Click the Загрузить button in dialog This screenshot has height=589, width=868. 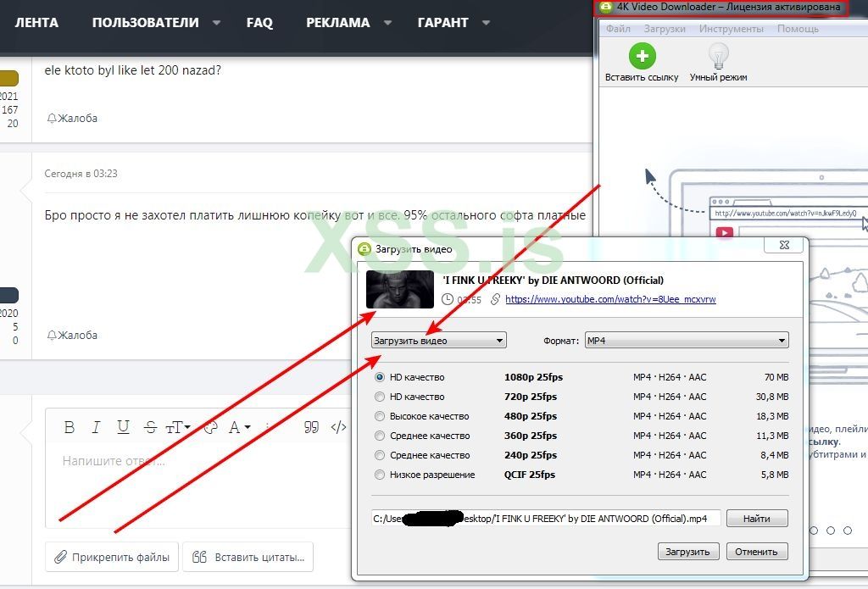click(688, 552)
